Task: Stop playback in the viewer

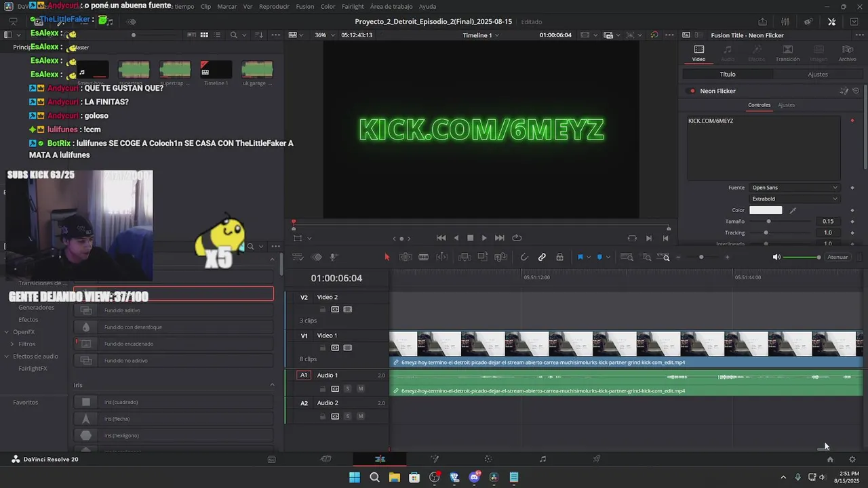Action: (x=470, y=238)
